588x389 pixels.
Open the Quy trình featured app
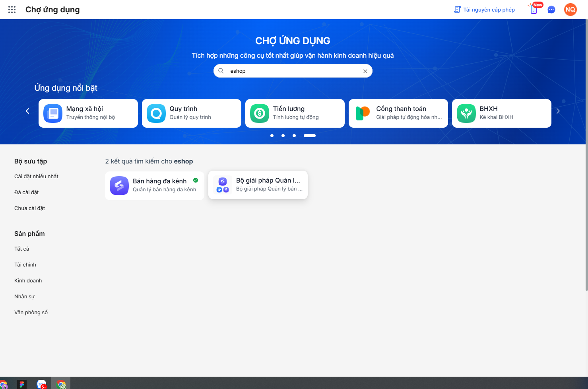(192, 113)
